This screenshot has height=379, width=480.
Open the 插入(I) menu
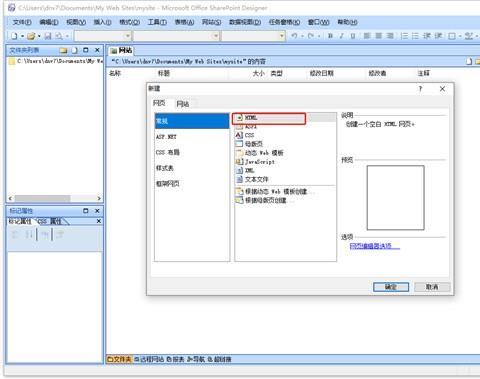pos(102,22)
